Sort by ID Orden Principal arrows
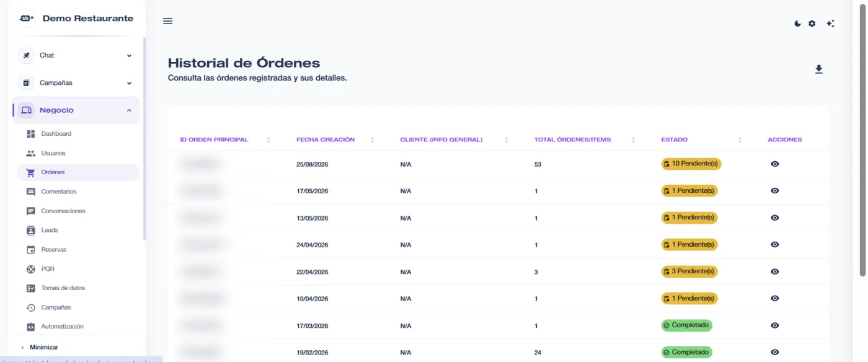This screenshot has width=868, height=362. 268,140
